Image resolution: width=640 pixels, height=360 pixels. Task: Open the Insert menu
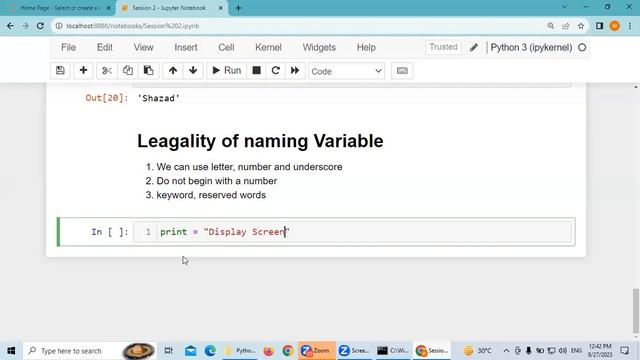pyautogui.click(x=186, y=47)
